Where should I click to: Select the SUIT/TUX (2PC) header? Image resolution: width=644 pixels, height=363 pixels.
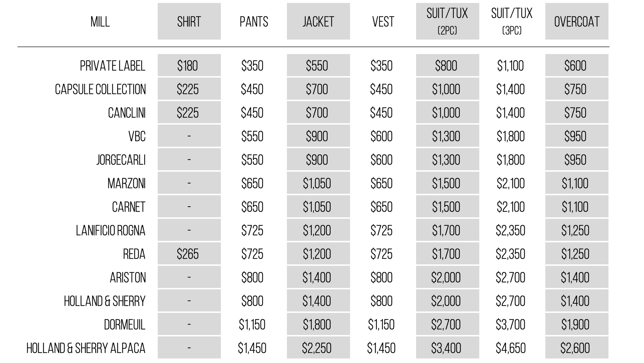[447, 22]
